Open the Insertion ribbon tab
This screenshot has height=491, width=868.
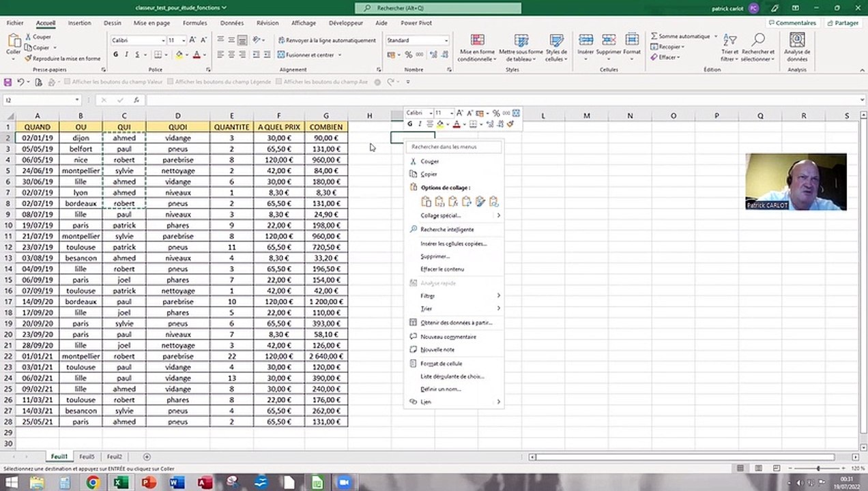[x=79, y=23]
